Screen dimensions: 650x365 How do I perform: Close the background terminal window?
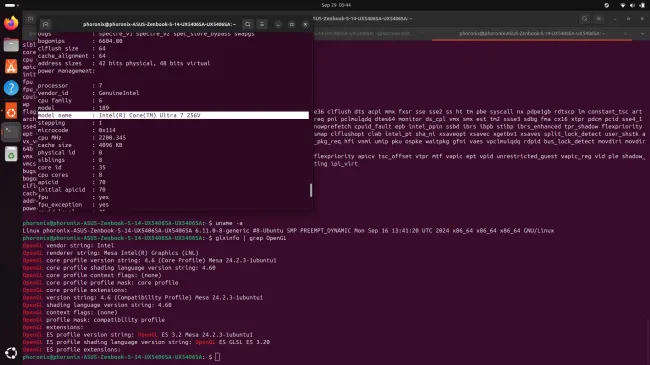(x=642, y=19)
